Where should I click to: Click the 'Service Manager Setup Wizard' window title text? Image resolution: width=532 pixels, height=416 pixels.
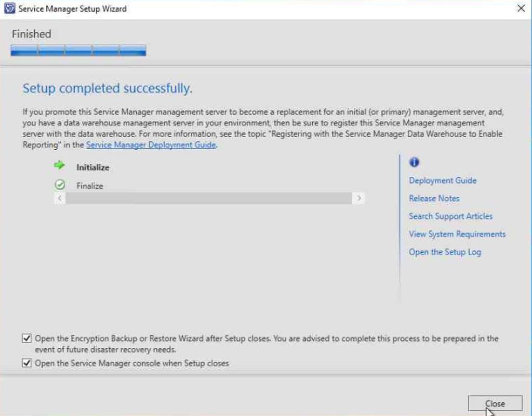73,8
